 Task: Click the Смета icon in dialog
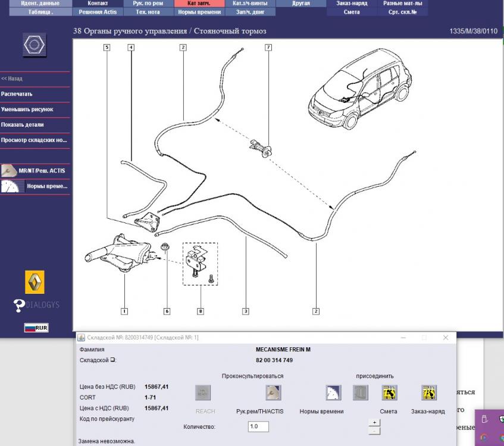tap(390, 392)
